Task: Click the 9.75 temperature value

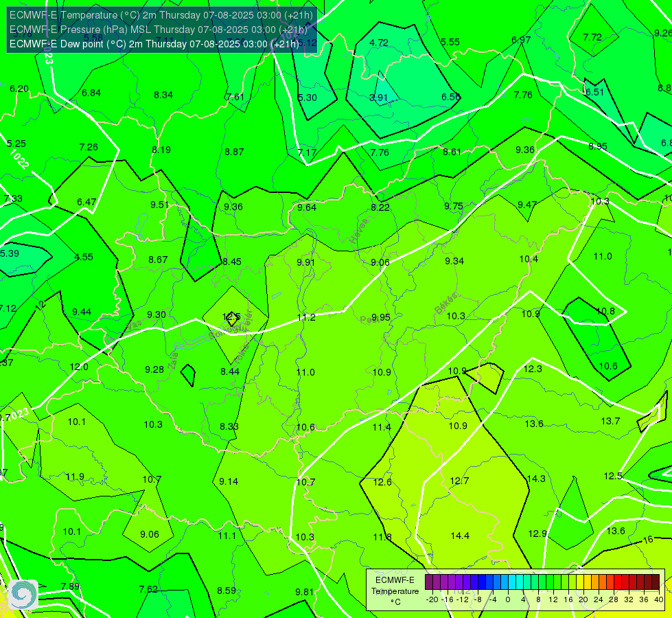Action: (x=454, y=206)
